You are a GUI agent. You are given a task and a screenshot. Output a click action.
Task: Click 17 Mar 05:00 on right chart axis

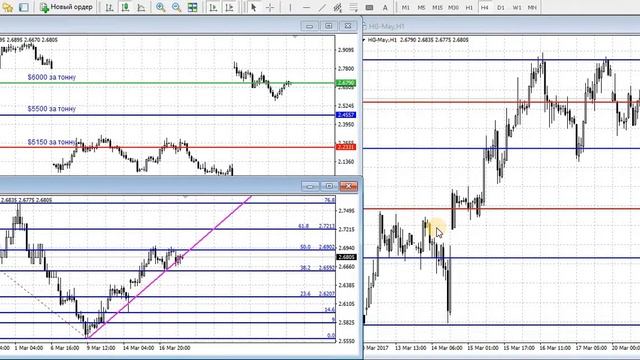(x=591, y=348)
